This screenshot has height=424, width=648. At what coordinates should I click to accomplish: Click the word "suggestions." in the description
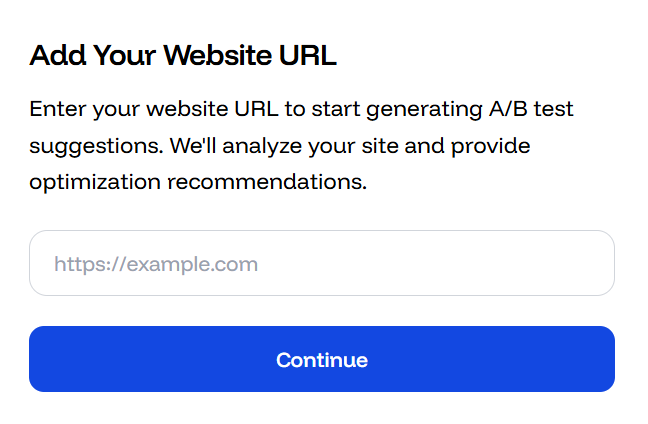pyautogui.click(x=95, y=146)
